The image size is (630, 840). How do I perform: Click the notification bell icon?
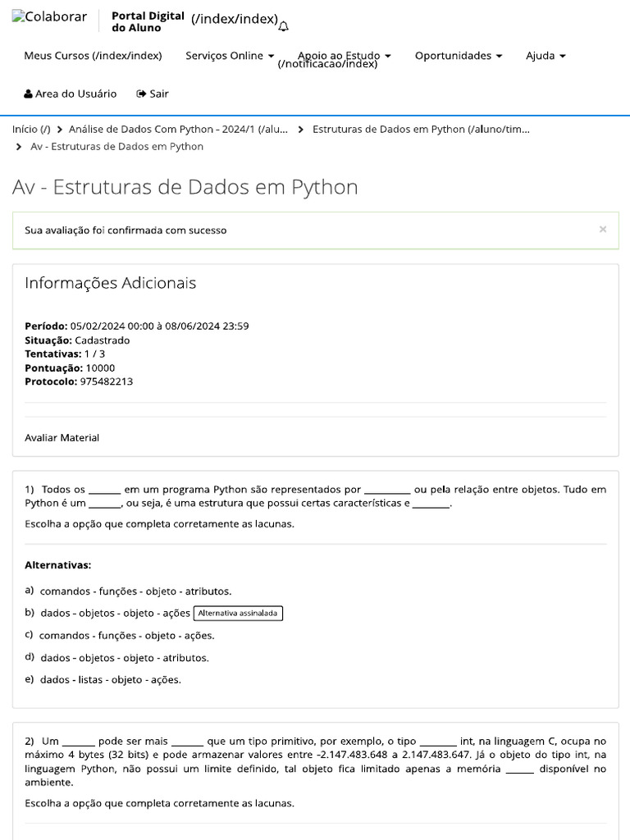[x=284, y=26]
